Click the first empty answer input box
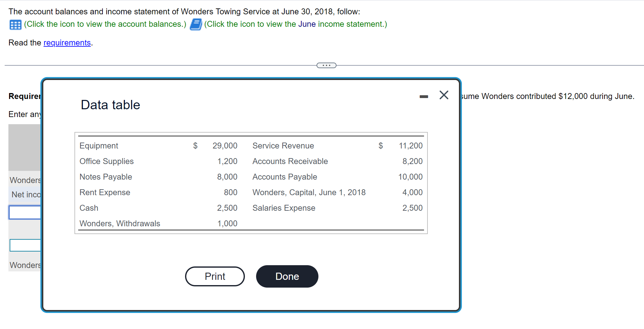Screen dimensions: 644x329 click(x=25, y=212)
